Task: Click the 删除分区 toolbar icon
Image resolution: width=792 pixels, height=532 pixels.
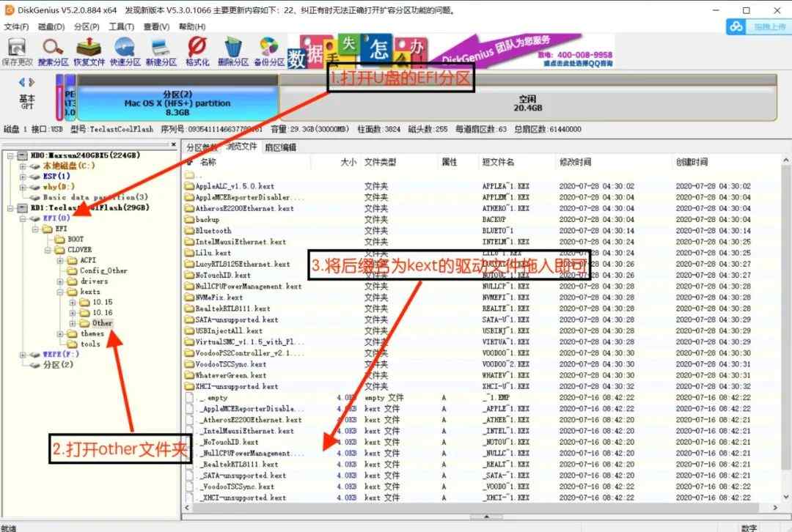Action: click(x=233, y=52)
